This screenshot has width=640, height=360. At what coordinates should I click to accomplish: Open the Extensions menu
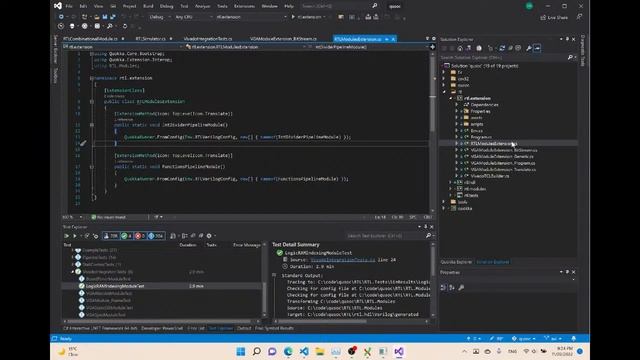[x=244, y=6]
